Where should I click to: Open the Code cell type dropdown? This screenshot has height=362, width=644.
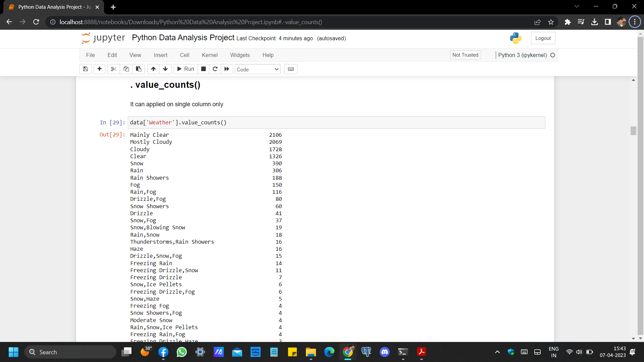[257, 69]
